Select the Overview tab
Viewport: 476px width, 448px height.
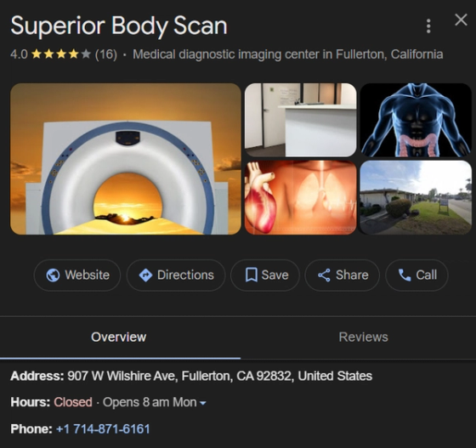tap(119, 337)
